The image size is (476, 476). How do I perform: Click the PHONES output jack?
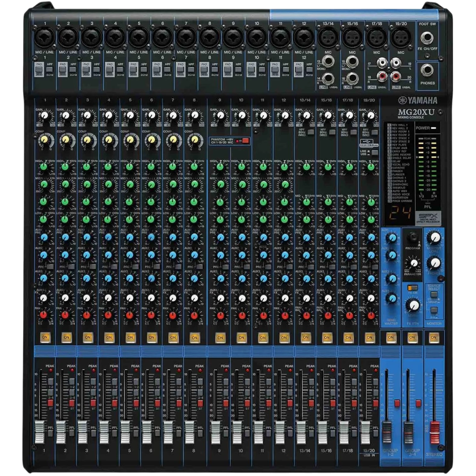point(427,71)
